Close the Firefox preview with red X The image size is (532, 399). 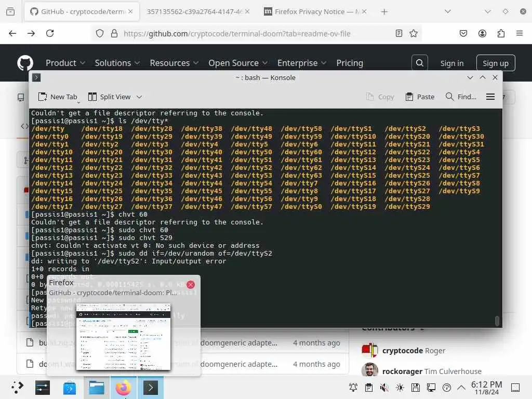tap(191, 285)
